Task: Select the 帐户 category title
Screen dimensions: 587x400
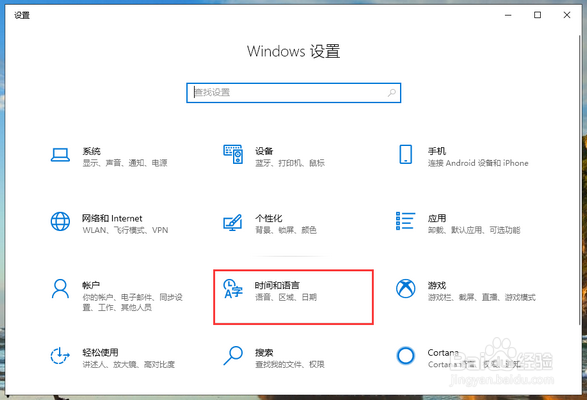Action: pos(91,285)
